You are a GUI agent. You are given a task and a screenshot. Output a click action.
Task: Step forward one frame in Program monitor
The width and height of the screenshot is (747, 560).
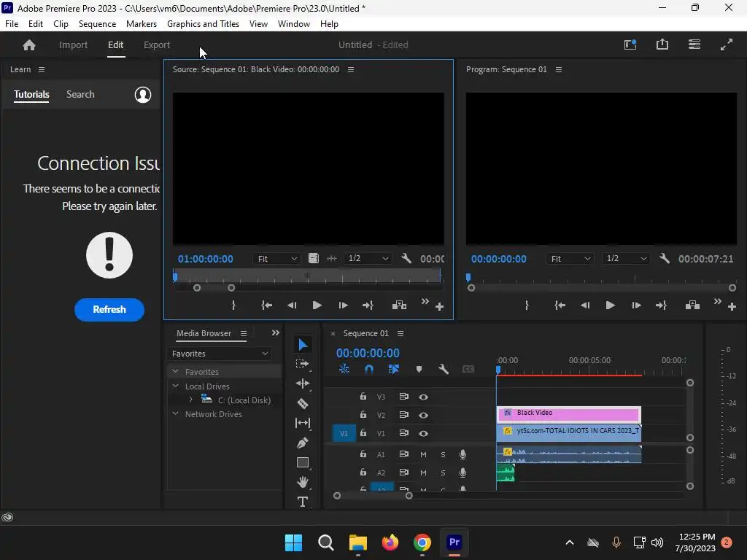coord(636,306)
